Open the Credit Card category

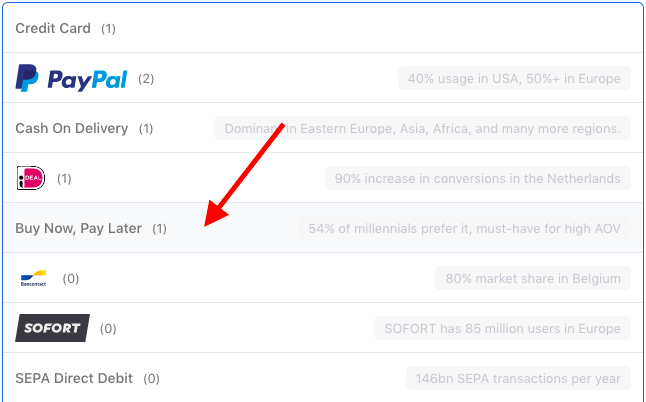point(323,28)
